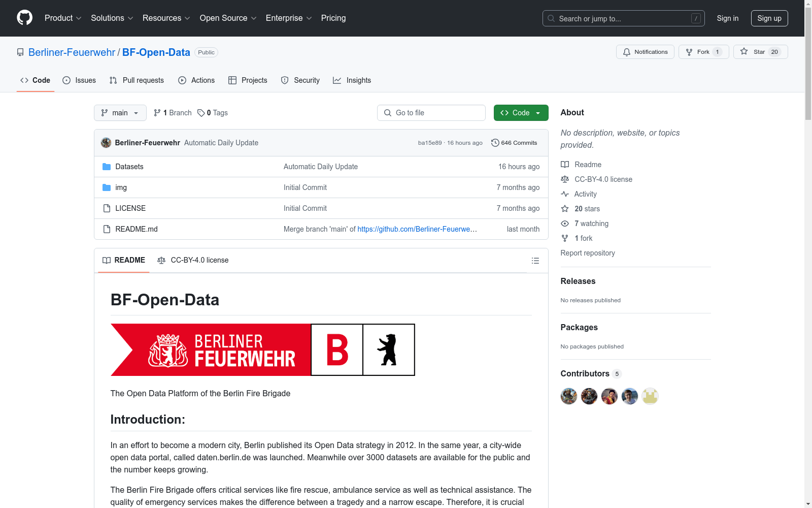Open the BF-Open-Data repository link
The image size is (812, 508).
coord(156,52)
